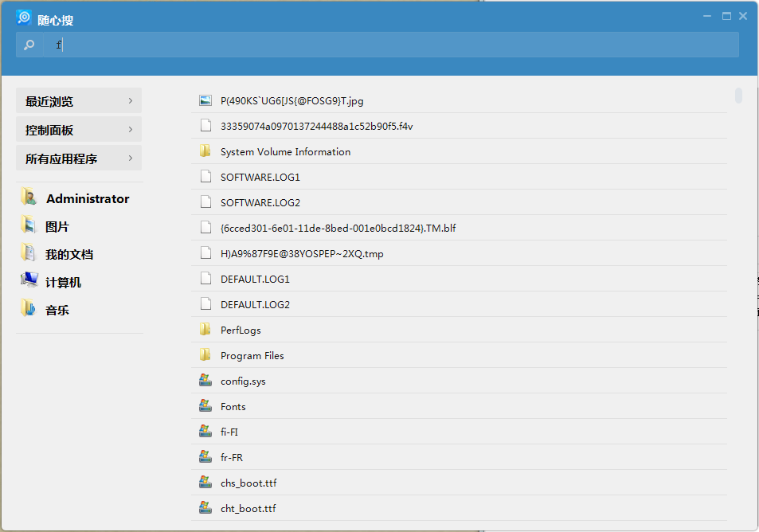Open the 我的文档 documents icon
This screenshot has height=532, width=759.
tap(29, 254)
